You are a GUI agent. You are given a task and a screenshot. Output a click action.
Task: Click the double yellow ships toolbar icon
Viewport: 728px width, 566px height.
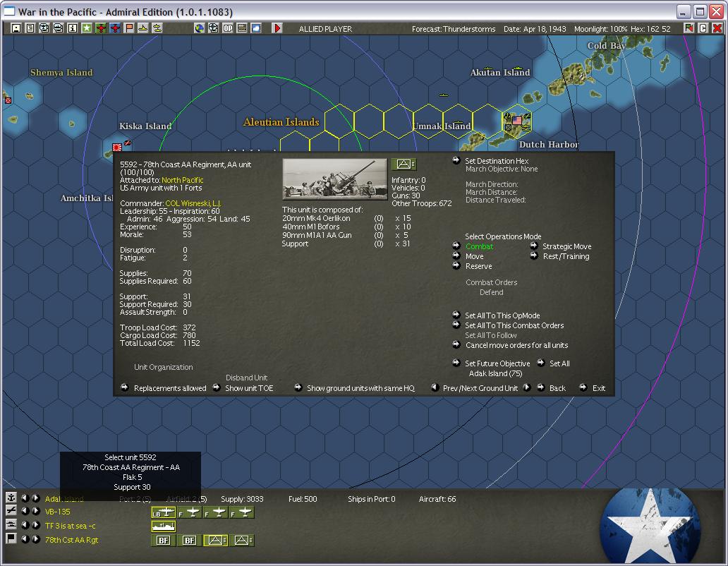click(x=157, y=28)
